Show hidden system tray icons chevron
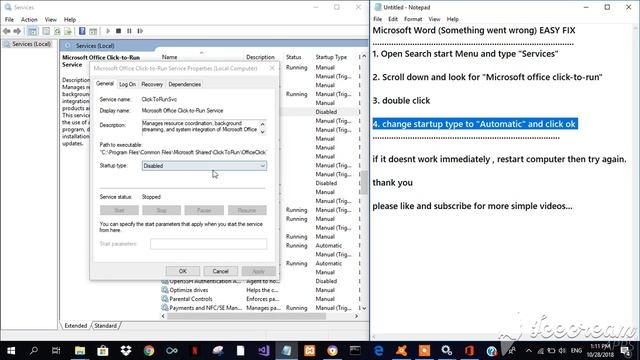640x360 pixels. [x=529, y=351]
